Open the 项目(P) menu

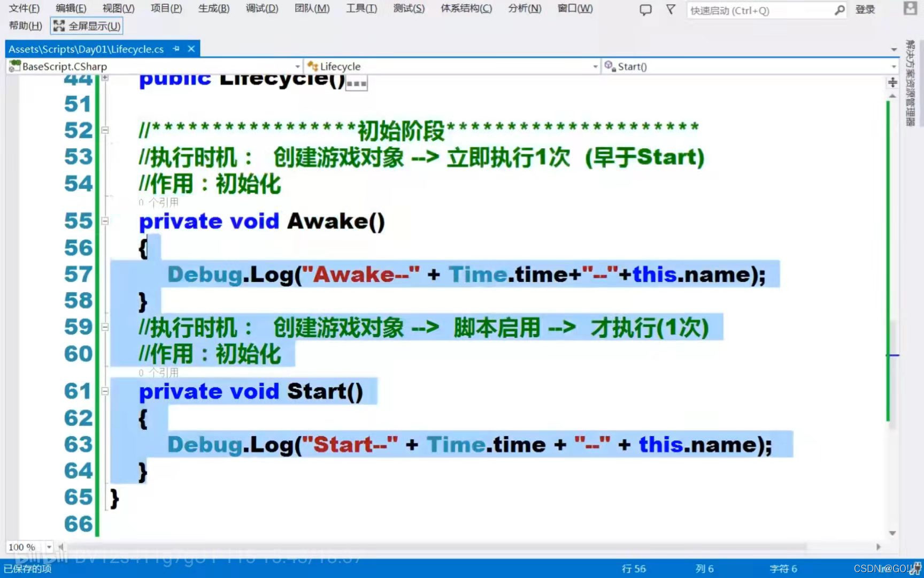point(166,9)
